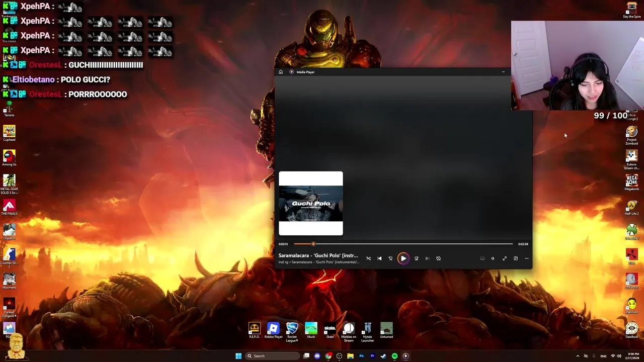
Task: Skip back 10 seconds
Action: pyautogui.click(x=390, y=258)
